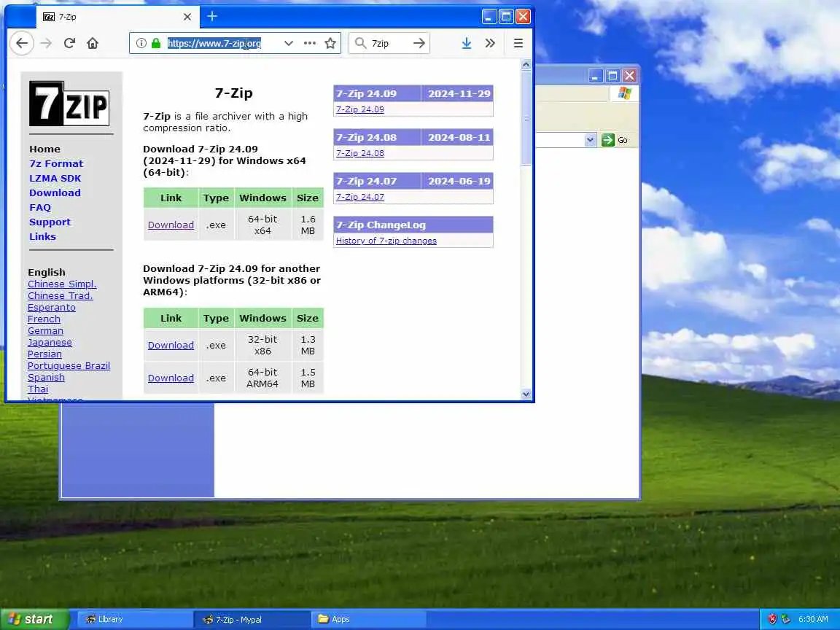The image size is (840, 630).
Task: Download the 32-bit x86 .exe installer
Action: coord(171,346)
